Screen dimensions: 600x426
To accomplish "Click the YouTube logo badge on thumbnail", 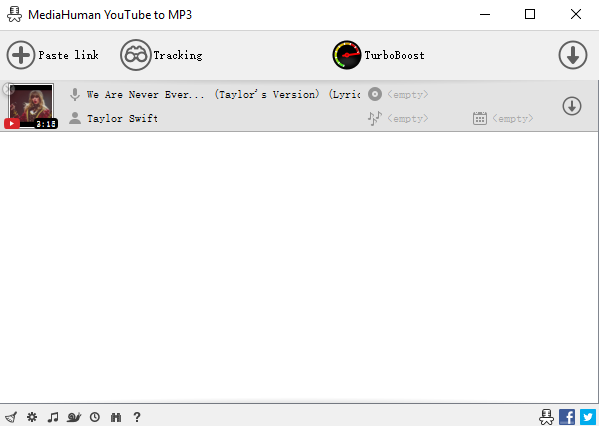I will pyautogui.click(x=12, y=124).
